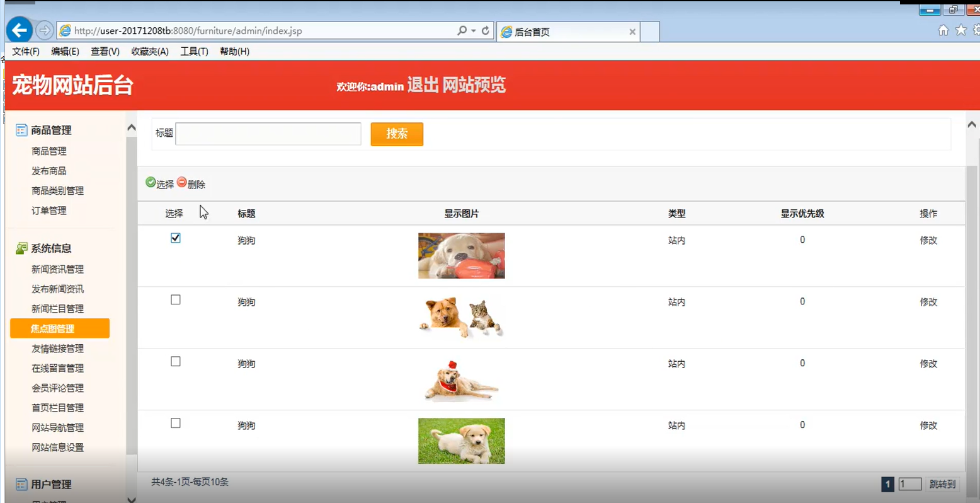The width and height of the screenshot is (980, 503).
Task: Check the second 狗狗 row checkbox
Action: (176, 300)
